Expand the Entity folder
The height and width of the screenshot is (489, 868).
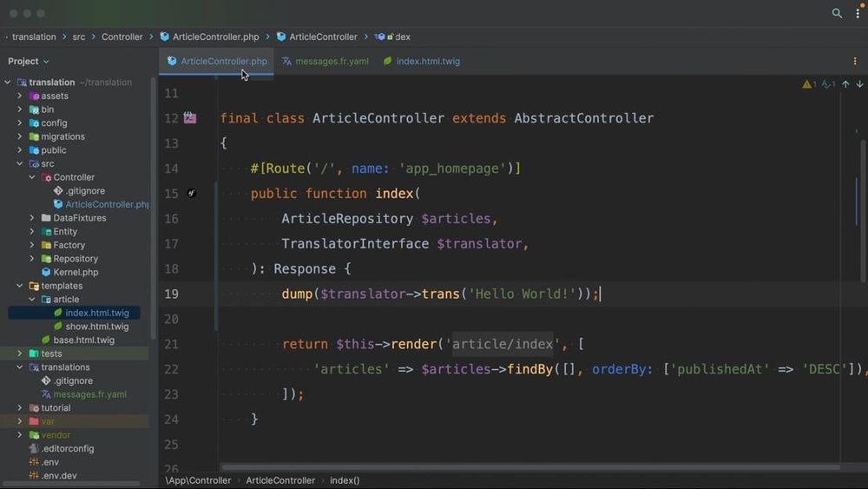(31, 232)
